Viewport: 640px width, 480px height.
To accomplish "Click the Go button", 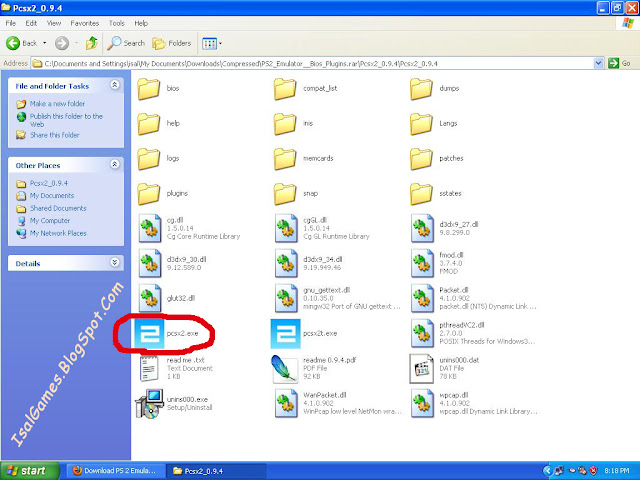I will point(619,63).
